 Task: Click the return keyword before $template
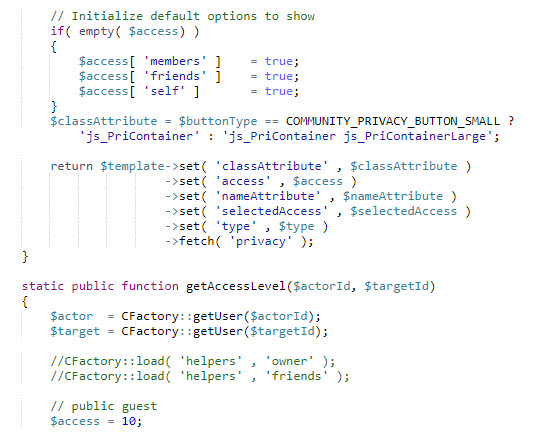coord(71,166)
